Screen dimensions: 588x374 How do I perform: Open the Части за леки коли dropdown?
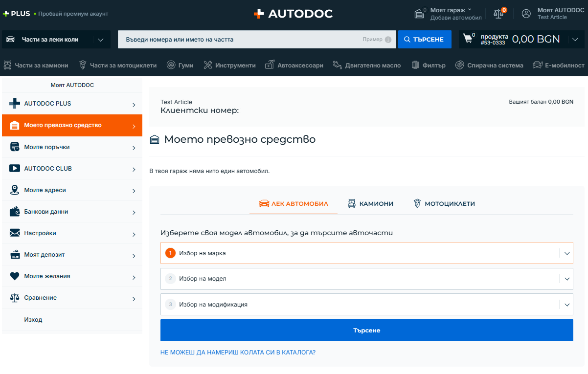56,40
